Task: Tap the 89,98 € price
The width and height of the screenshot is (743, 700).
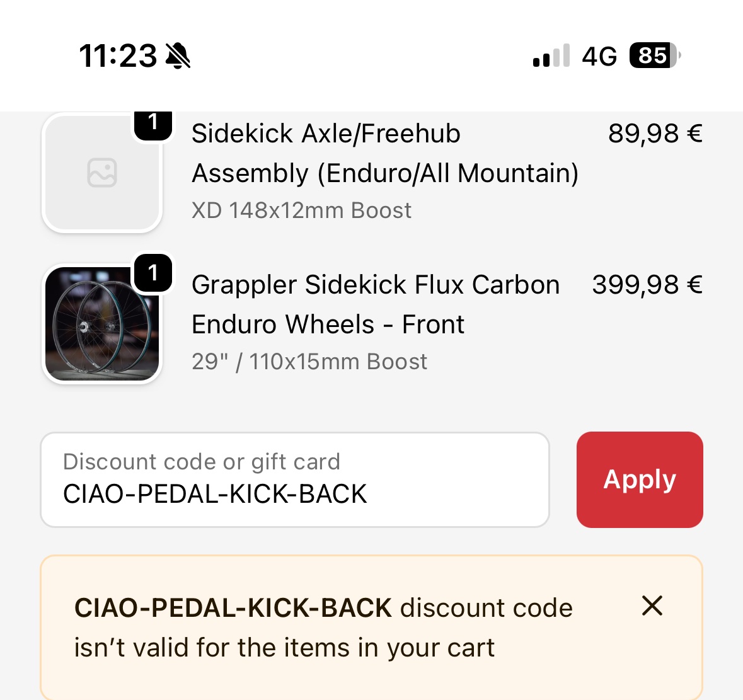Action: click(x=655, y=134)
